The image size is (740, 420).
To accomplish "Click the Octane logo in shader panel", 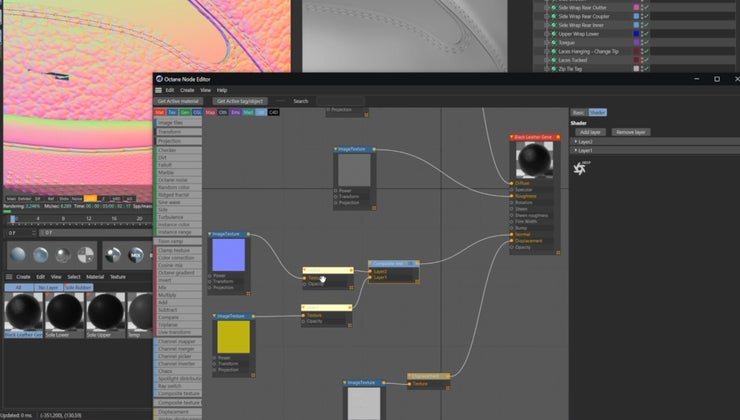I will tap(580, 168).
